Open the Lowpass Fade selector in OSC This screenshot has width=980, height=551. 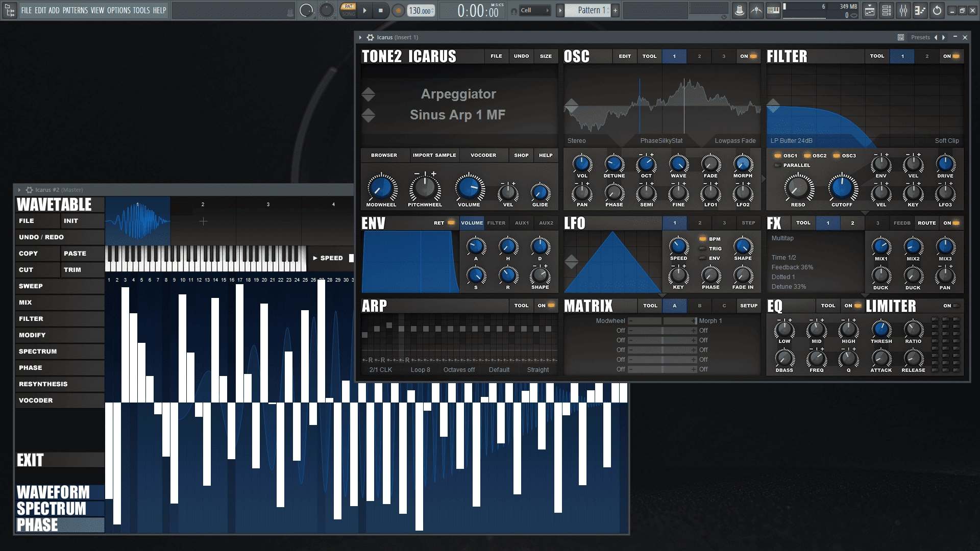click(x=735, y=141)
